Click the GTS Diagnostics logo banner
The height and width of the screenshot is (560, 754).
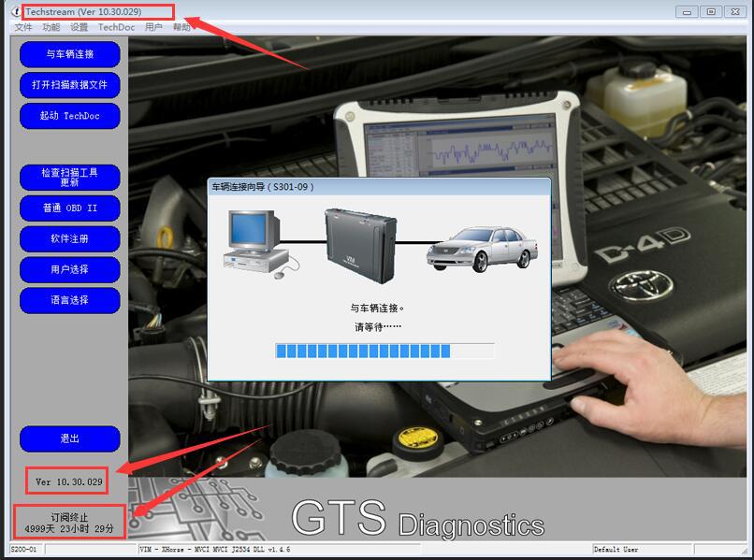point(417,519)
